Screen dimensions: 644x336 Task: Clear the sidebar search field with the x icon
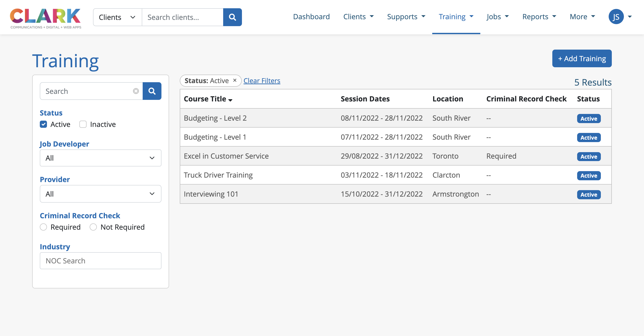click(136, 91)
